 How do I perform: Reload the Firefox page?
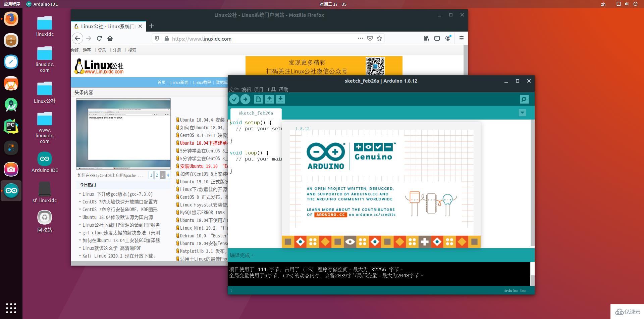[x=99, y=38]
